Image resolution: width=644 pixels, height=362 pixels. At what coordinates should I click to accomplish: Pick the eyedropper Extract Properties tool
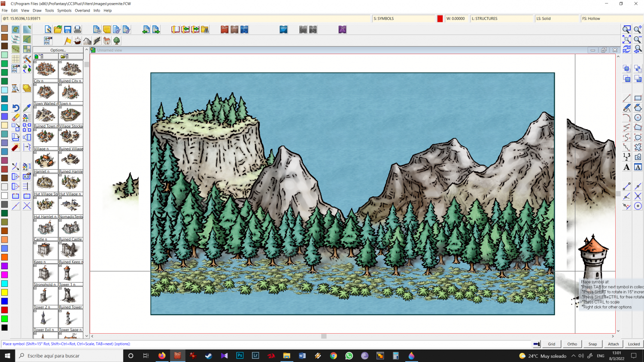(x=27, y=108)
